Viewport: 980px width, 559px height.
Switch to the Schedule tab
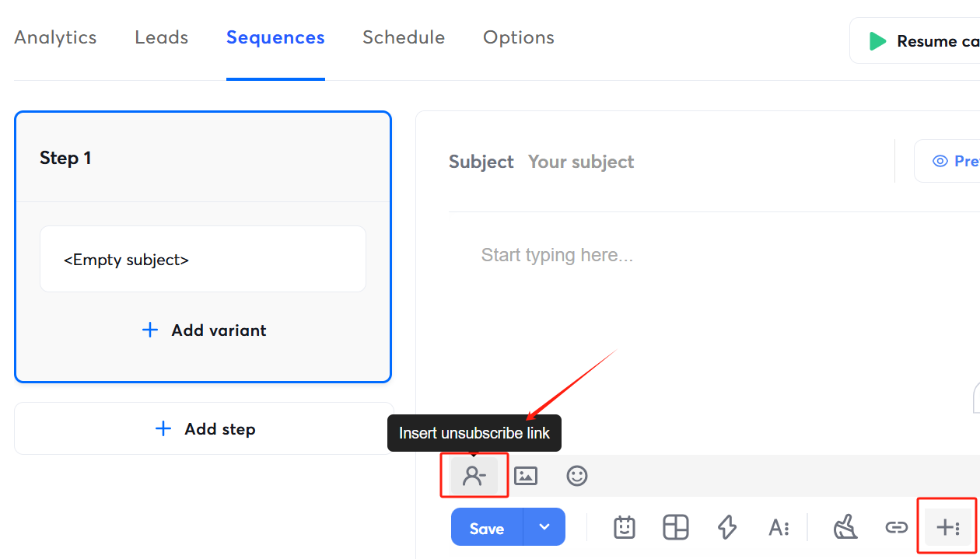click(x=404, y=37)
